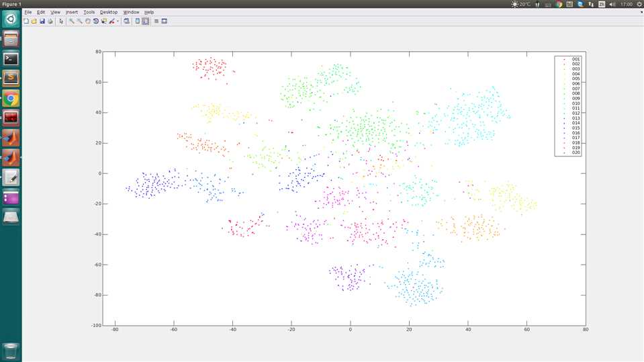Click the Chrome tray indicator icon

click(559, 4)
